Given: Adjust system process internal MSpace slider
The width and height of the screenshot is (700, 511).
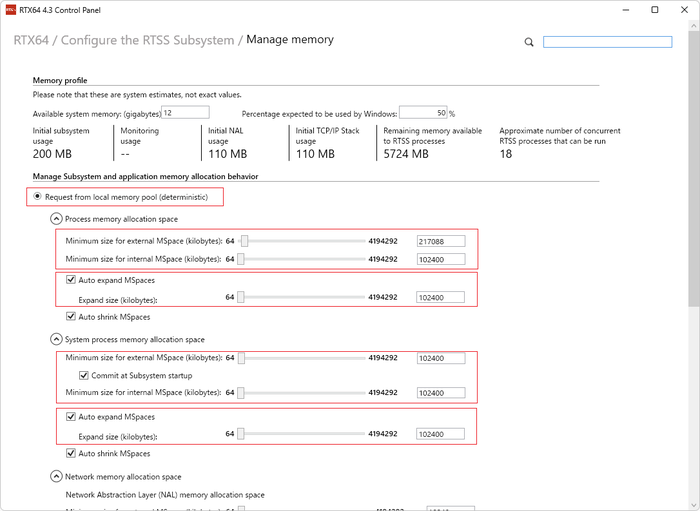Looking at the screenshot, I should 241,393.
